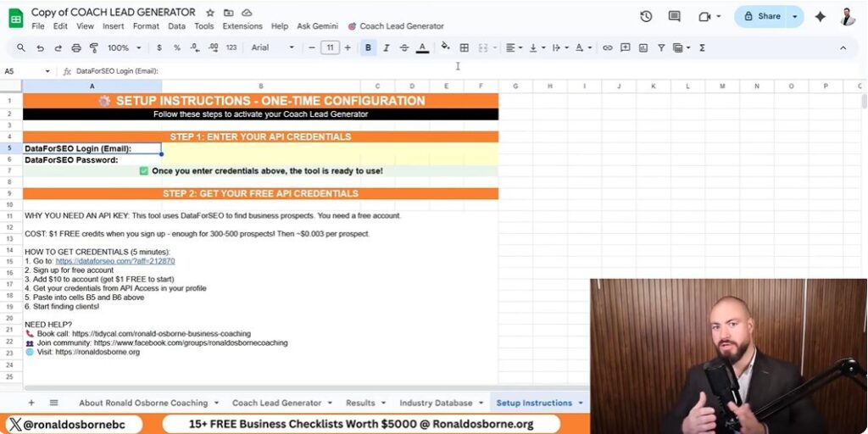Image resolution: width=868 pixels, height=434 pixels.
Task: Toggle italic formatting
Action: coord(387,48)
